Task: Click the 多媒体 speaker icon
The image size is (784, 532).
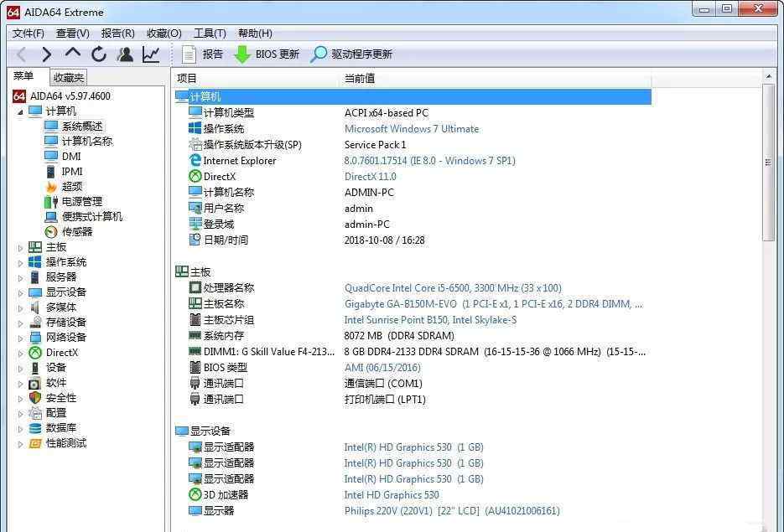Action: 35,307
